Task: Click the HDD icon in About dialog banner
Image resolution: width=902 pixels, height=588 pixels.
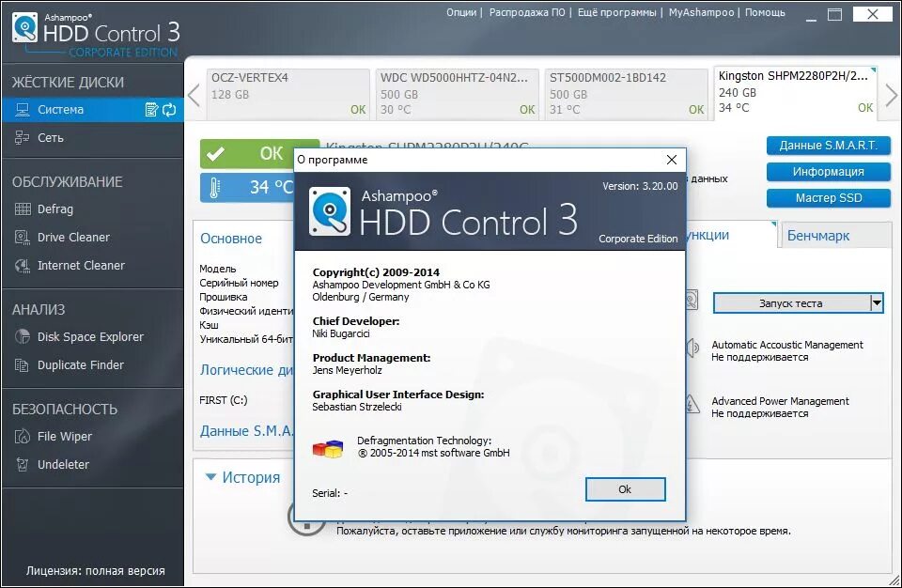Action: (x=330, y=211)
